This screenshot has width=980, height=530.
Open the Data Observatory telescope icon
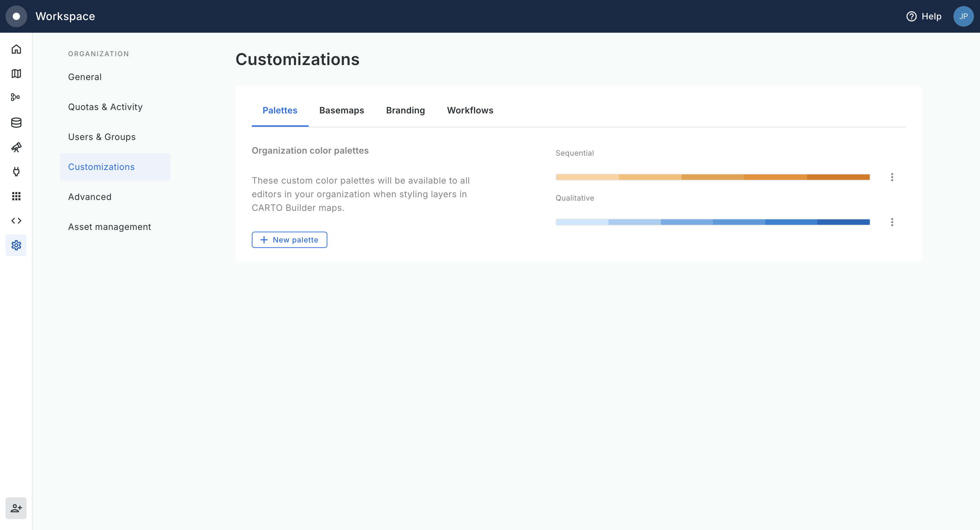click(16, 147)
